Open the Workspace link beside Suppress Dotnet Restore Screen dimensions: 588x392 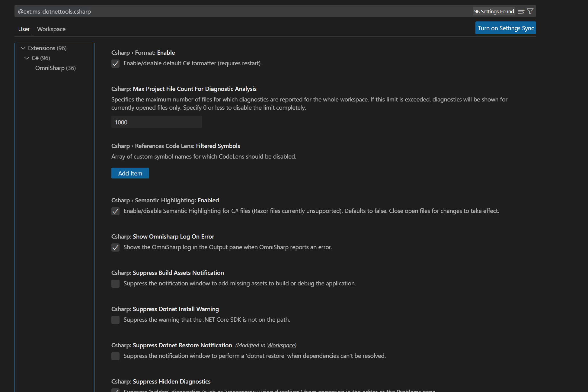click(280, 345)
